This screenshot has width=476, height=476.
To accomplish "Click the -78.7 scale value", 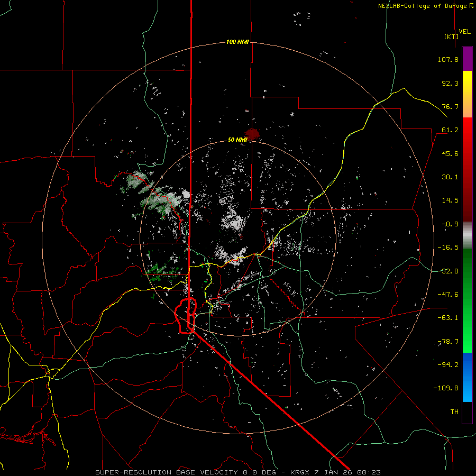I will tap(448, 342).
